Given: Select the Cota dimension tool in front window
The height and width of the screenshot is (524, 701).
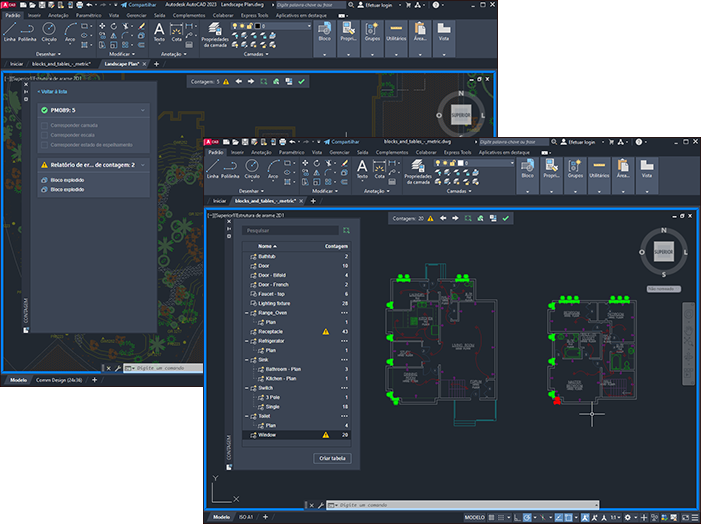Looking at the screenshot, I should click(x=379, y=168).
